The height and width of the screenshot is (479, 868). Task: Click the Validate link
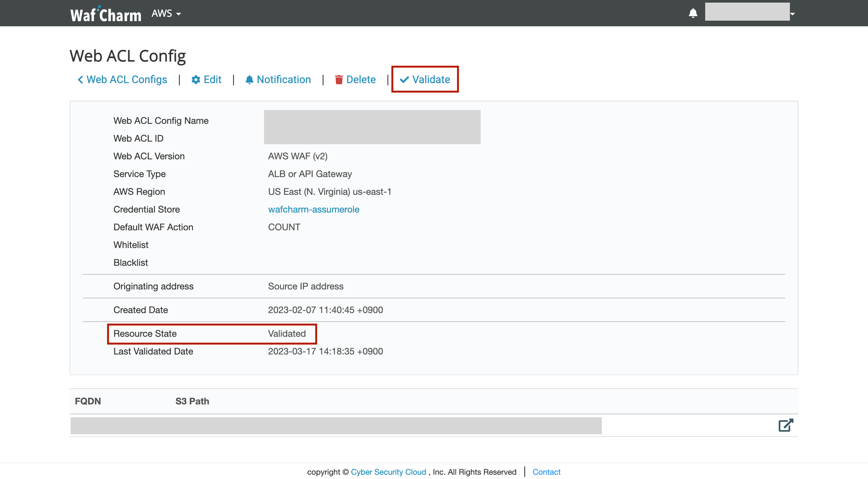click(425, 80)
